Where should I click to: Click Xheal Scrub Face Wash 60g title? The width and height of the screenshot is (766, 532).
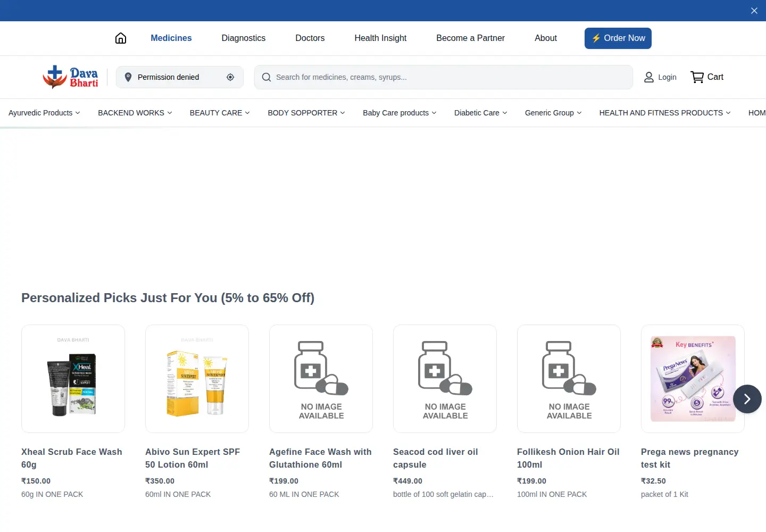click(72, 458)
